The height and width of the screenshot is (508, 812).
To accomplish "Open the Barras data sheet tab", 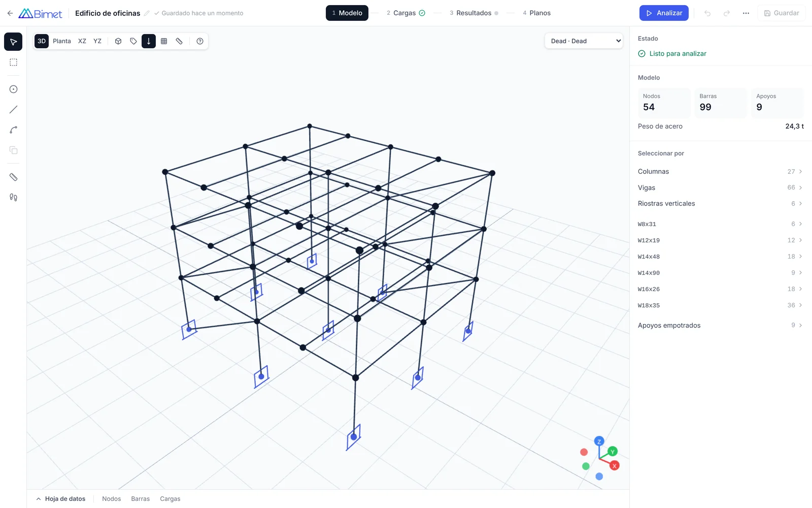I will [141, 499].
